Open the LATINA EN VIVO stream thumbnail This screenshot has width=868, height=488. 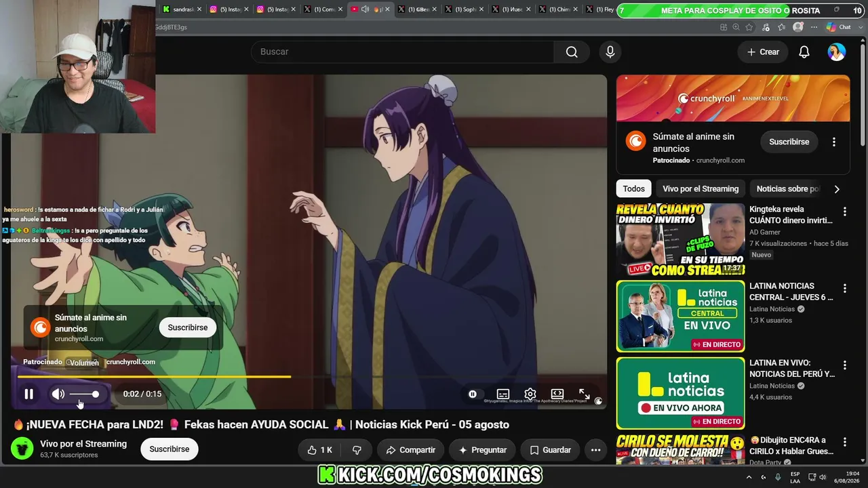pos(680,393)
